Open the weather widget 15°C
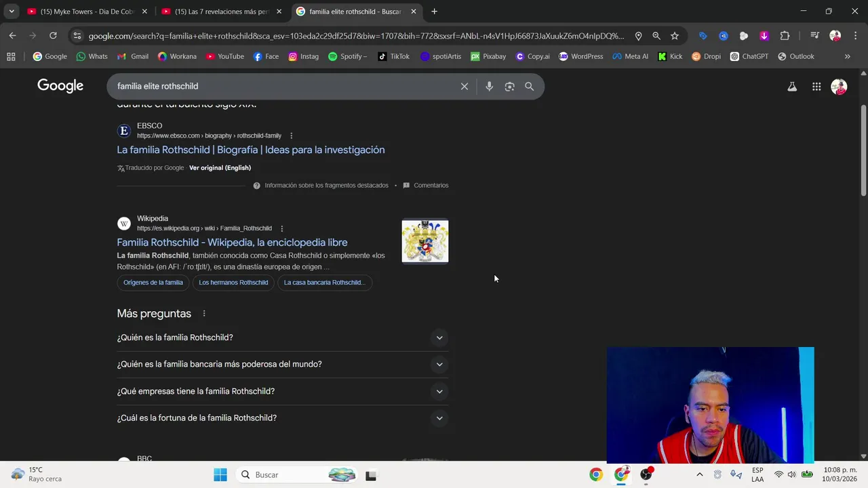 point(37,474)
